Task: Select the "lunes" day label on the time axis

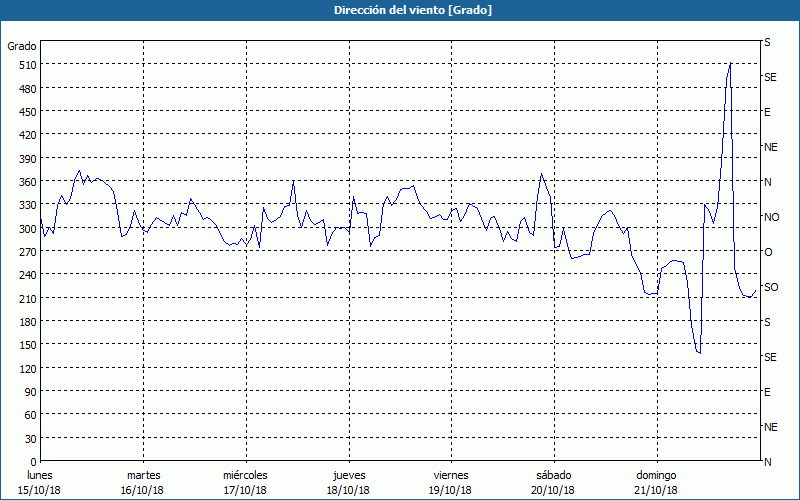Action: 40,475
